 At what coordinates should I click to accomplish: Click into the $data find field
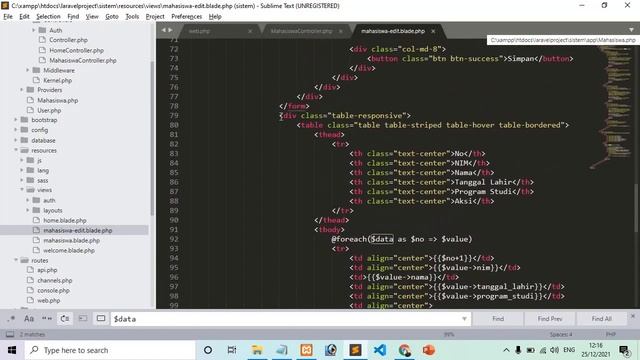286,319
